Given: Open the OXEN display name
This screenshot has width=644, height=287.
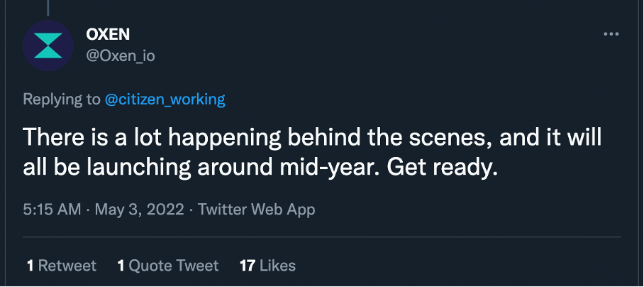Looking at the screenshot, I should click(x=108, y=35).
